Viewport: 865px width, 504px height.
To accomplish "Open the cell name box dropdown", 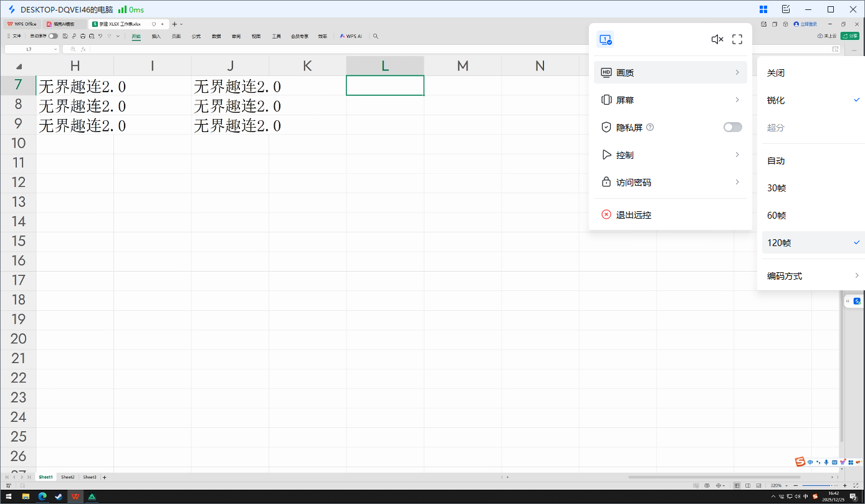I will click(x=55, y=49).
